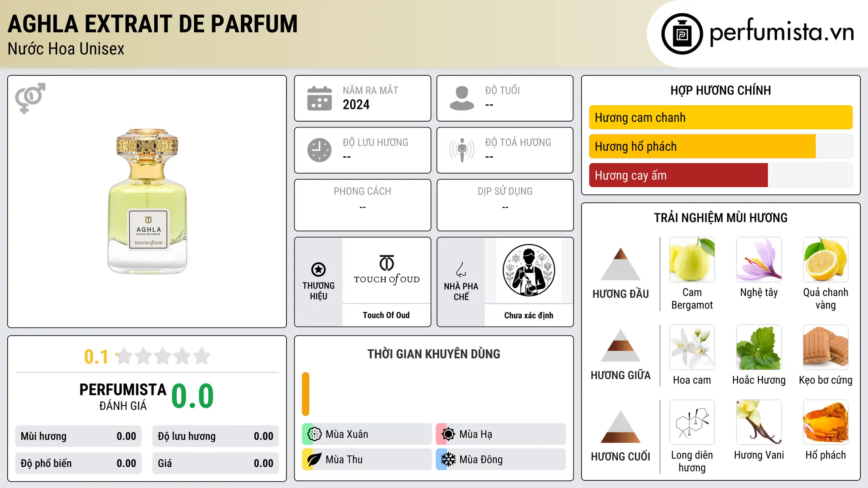Click the Mùi hương score row
868x488 pixels.
tap(78, 436)
